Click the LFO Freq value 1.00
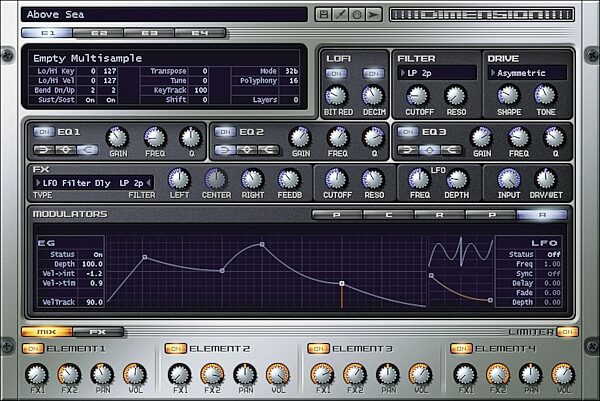Viewport: 600px width, 401px height. [x=552, y=264]
